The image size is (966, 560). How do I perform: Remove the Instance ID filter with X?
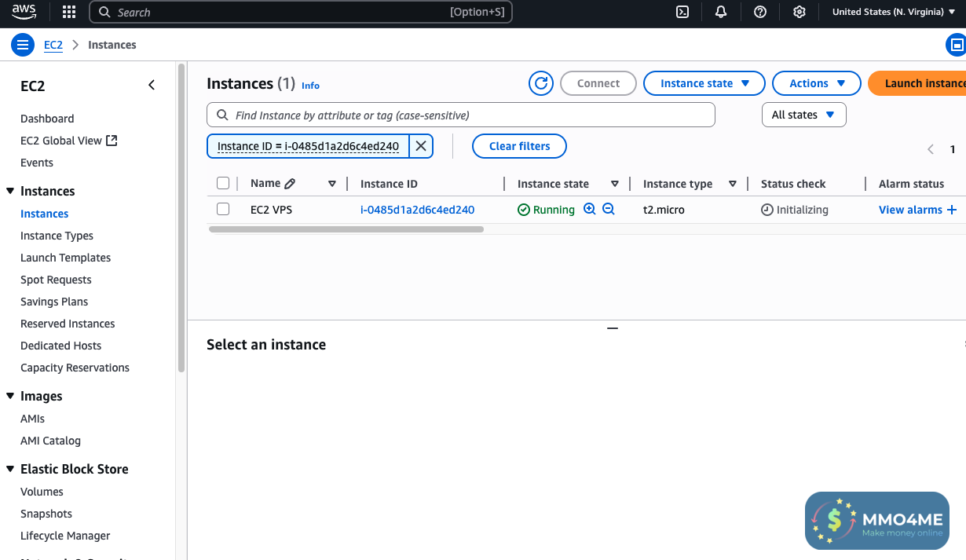421,146
